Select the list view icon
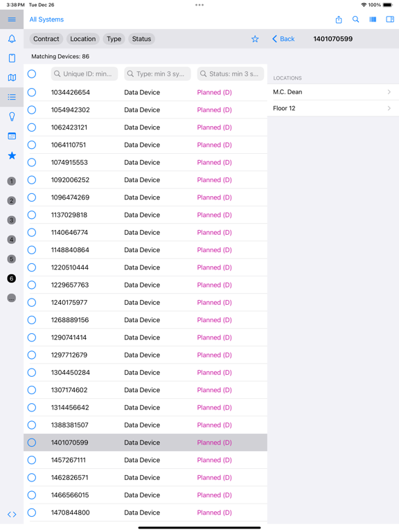The height and width of the screenshot is (532, 399). click(12, 97)
